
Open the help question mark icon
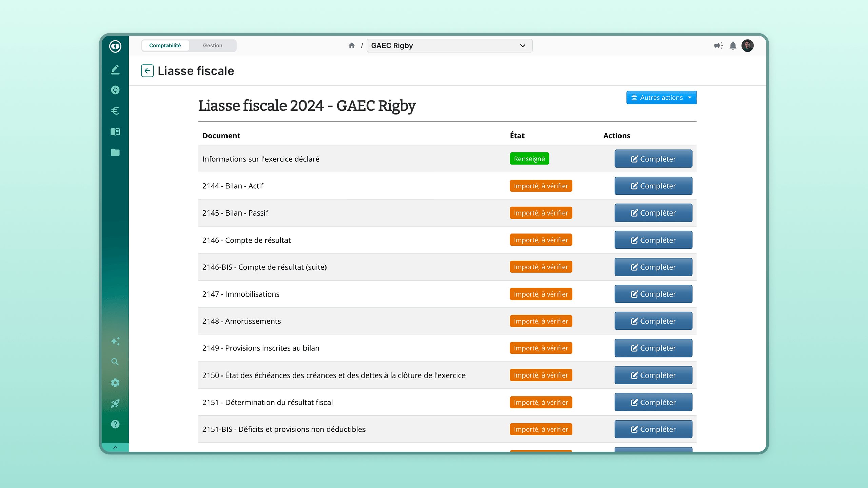pos(115,424)
